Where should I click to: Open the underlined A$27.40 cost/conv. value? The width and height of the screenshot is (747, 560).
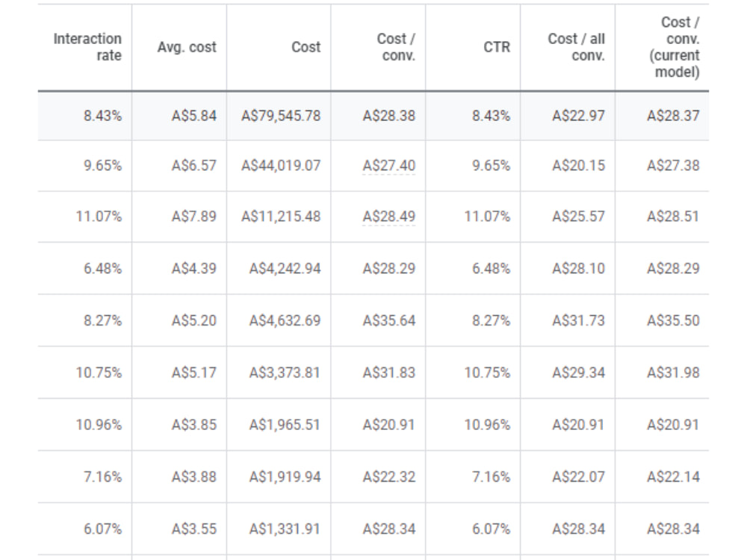(x=388, y=166)
